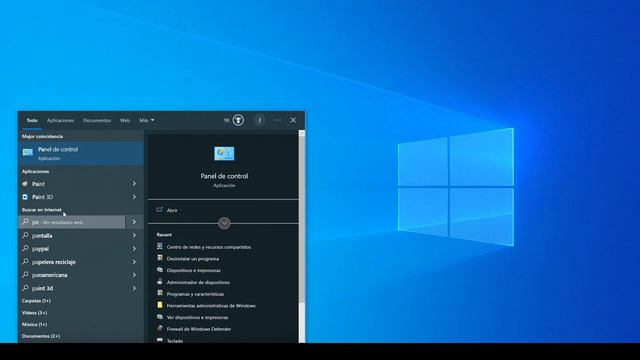640x360 pixels.
Task: Open Desinstalar un programa
Action: point(193,259)
